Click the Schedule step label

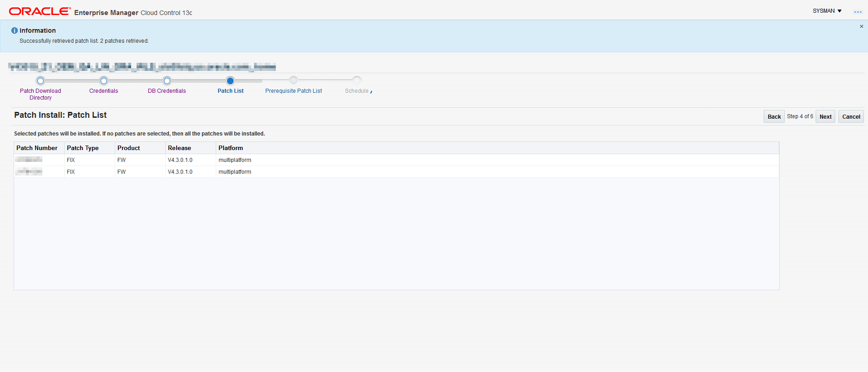click(x=357, y=91)
